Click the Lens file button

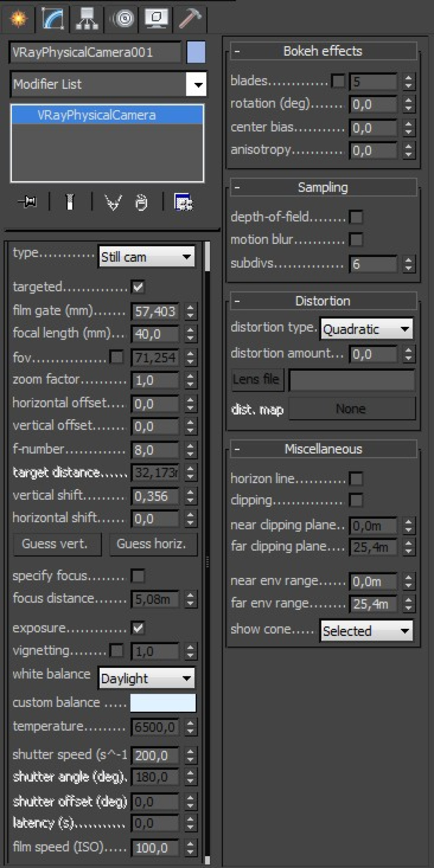257,380
